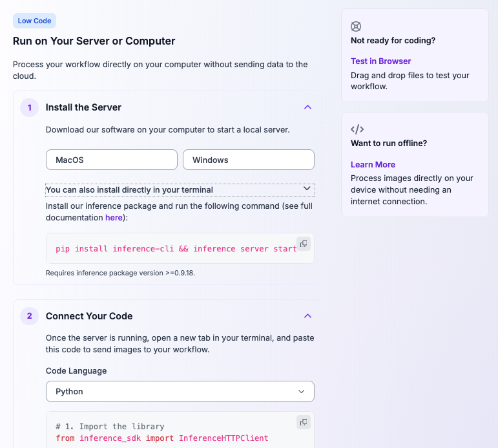
Task: Click the Low Code tag
Action: pyautogui.click(x=34, y=21)
